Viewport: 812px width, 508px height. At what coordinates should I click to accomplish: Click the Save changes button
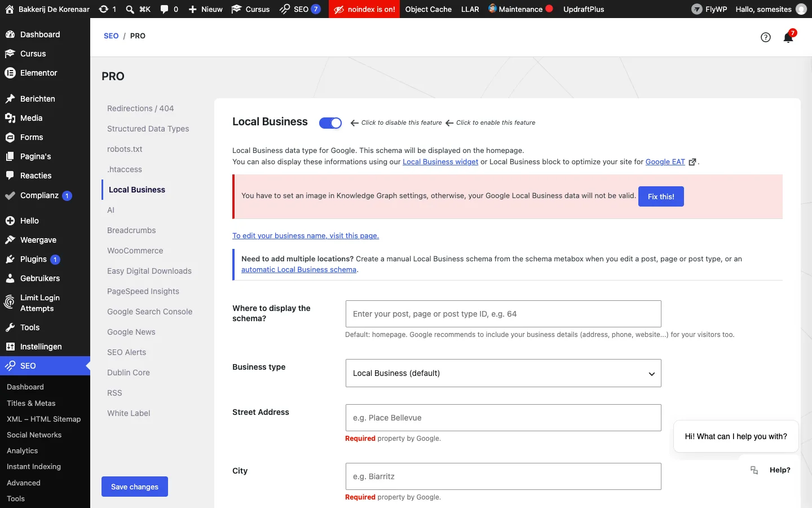(135, 487)
